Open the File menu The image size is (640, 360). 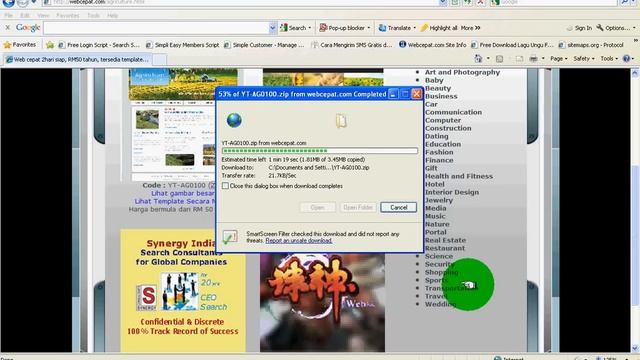[x=8, y=16]
